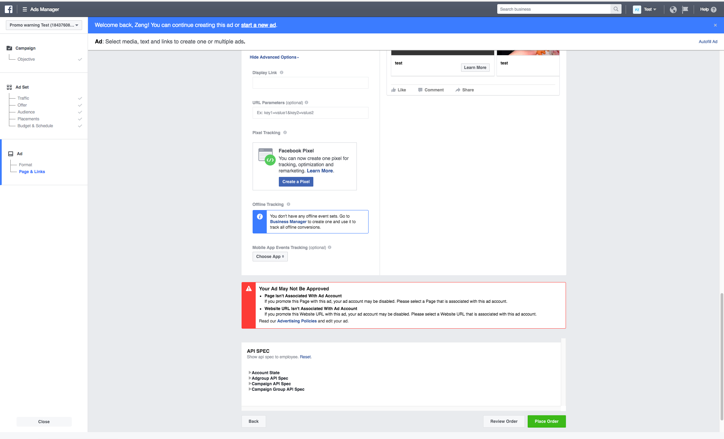Open the Learn More link for Facebook Pixel
724x439 pixels.
[320, 171]
